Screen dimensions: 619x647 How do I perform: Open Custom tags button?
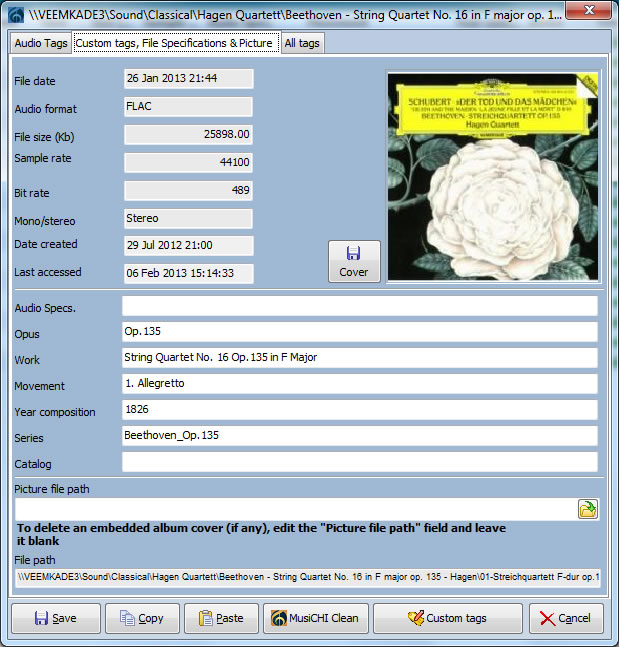tap(447, 618)
